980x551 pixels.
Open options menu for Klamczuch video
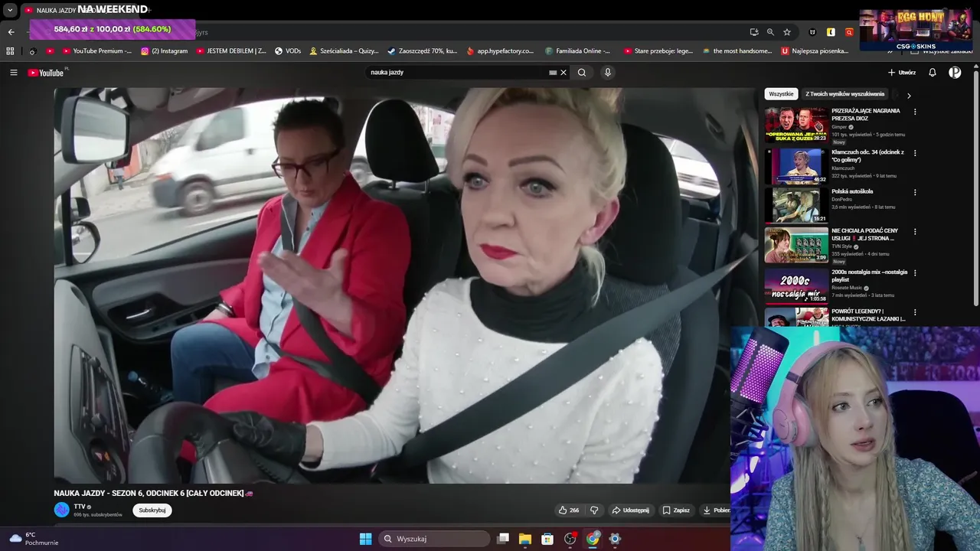click(x=915, y=153)
